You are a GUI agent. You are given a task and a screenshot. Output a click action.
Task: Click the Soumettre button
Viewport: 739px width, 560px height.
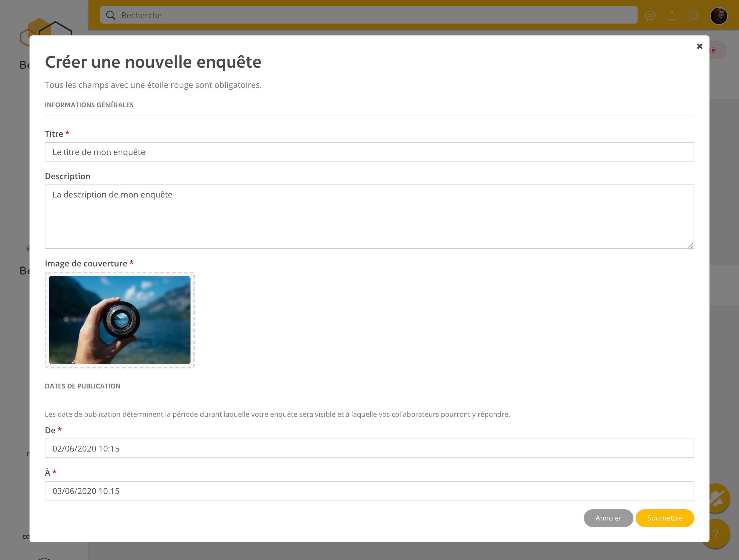click(664, 518)
